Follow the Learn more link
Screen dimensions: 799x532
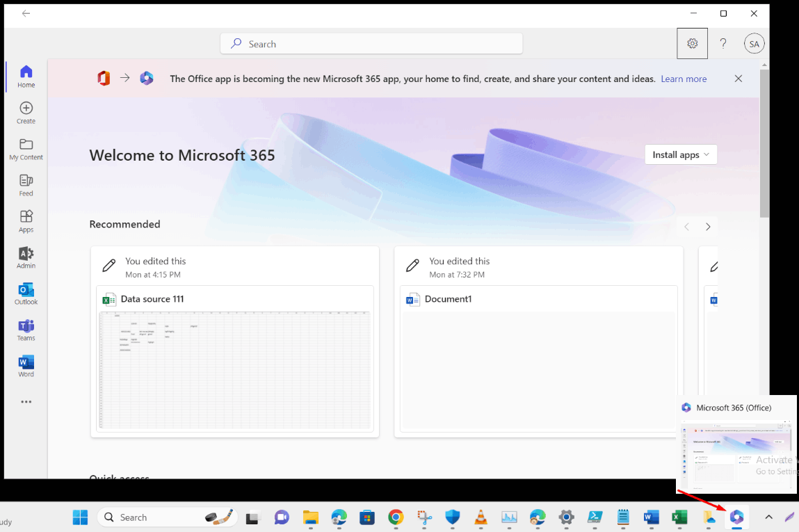[x=684, y=79]
